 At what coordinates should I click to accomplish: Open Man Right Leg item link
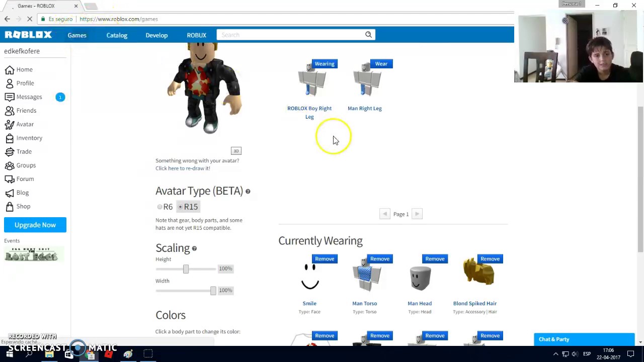(x=365, y=108)
